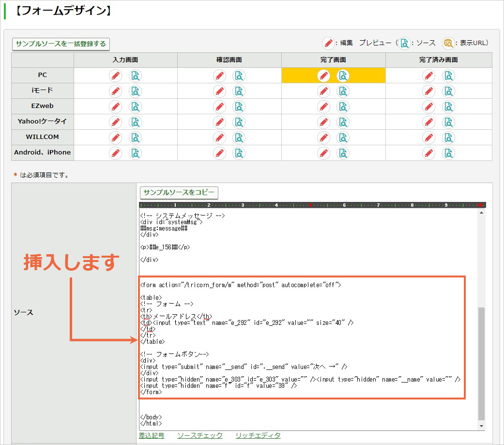Edit the Android、iPhone 完了画面 design
The height and width of the screenshot is (445, 504).
tap(324, 153)
